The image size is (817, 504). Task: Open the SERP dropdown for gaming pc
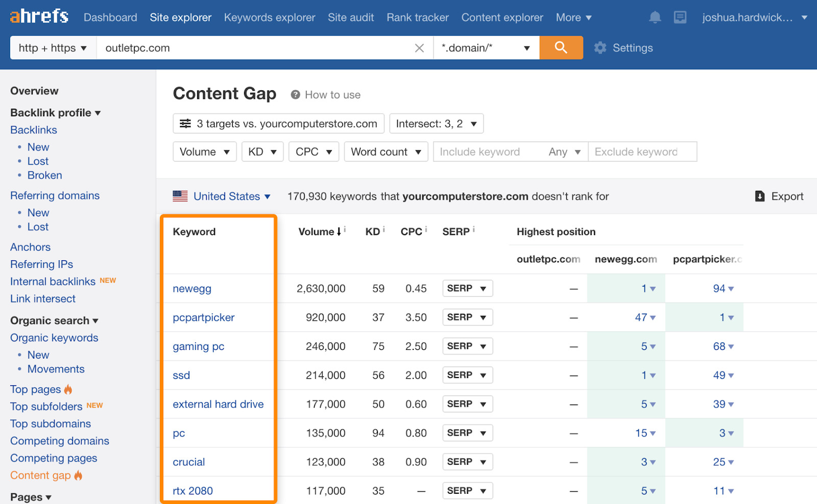468,346
